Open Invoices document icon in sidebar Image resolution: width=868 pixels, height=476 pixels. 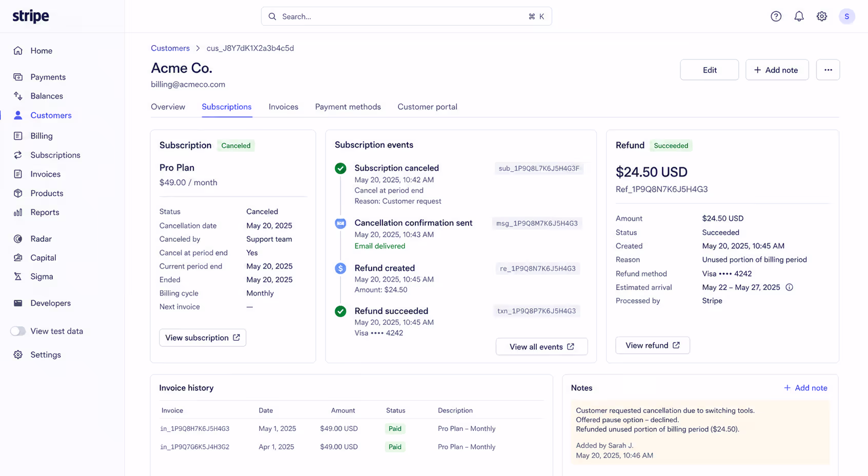pos(18,174)
